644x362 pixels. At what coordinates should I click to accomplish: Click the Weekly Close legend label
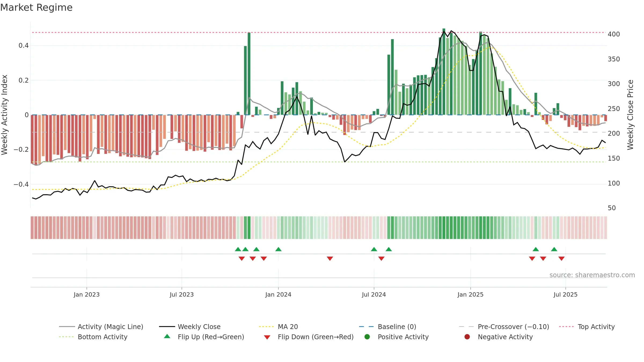pyautogui.click(x=199, y=327)
